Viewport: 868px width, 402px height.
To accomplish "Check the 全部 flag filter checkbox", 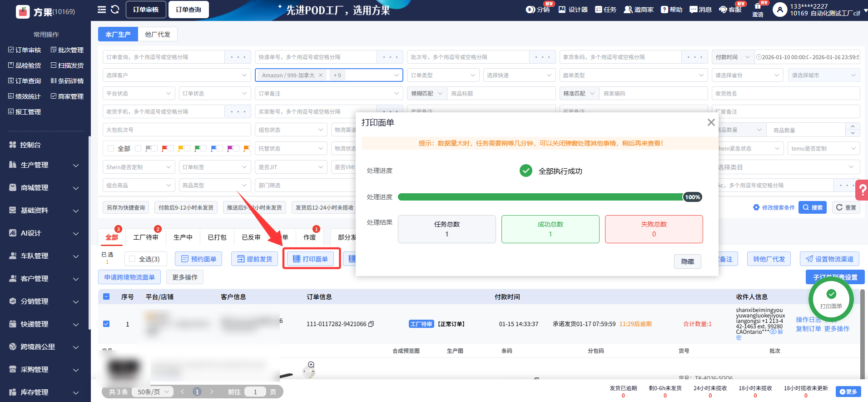I will pyautogui.click(x=111, y=148).
